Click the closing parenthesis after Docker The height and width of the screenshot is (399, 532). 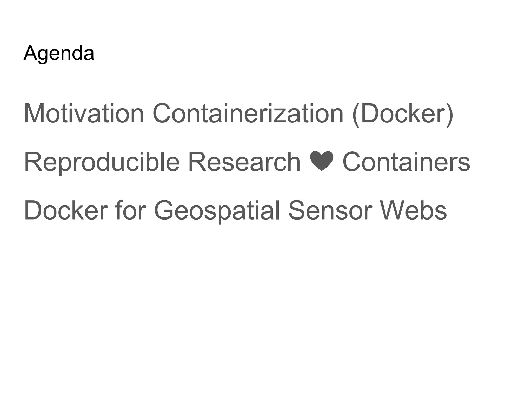click(449, 114)
